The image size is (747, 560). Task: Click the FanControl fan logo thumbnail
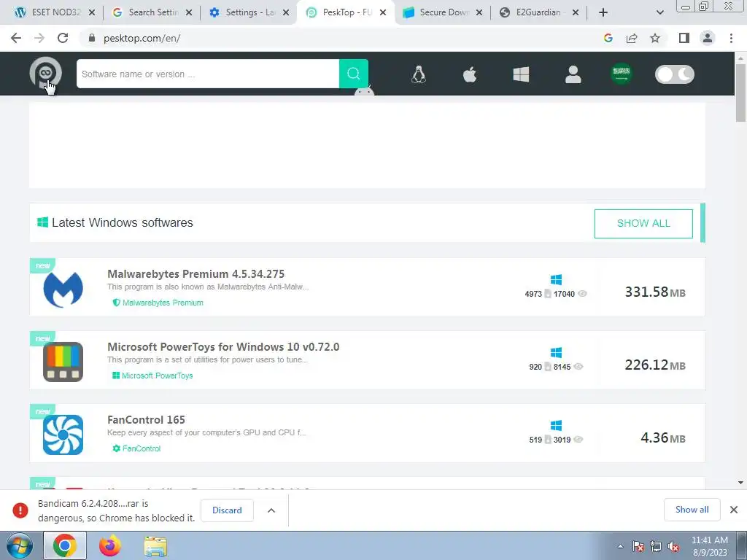point(63,435)
